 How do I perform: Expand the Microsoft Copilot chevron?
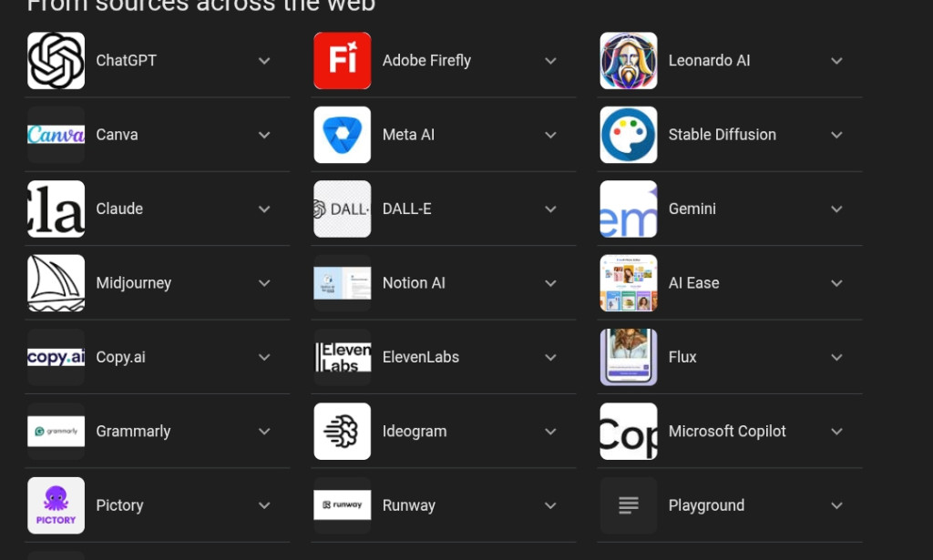point(836,432)
